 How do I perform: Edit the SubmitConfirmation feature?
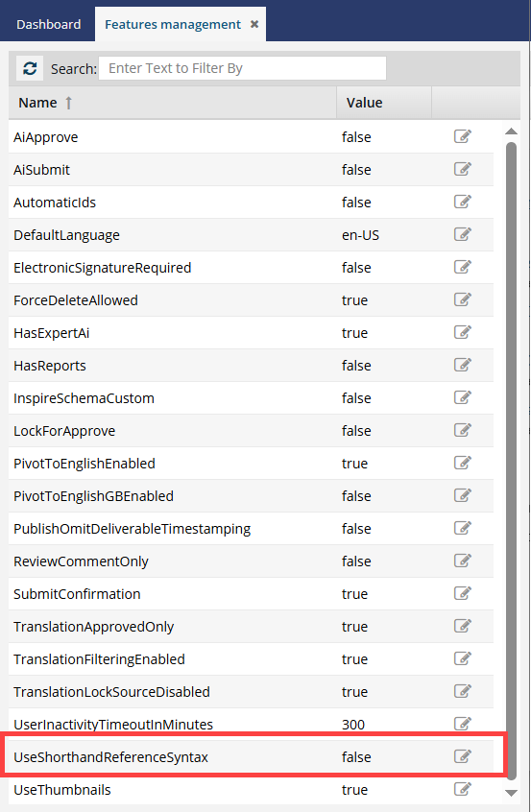[x=462, y=593]
